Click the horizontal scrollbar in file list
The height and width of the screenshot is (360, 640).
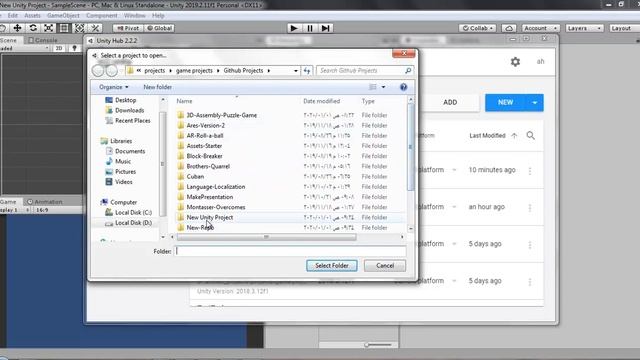[x=266, y=237]
